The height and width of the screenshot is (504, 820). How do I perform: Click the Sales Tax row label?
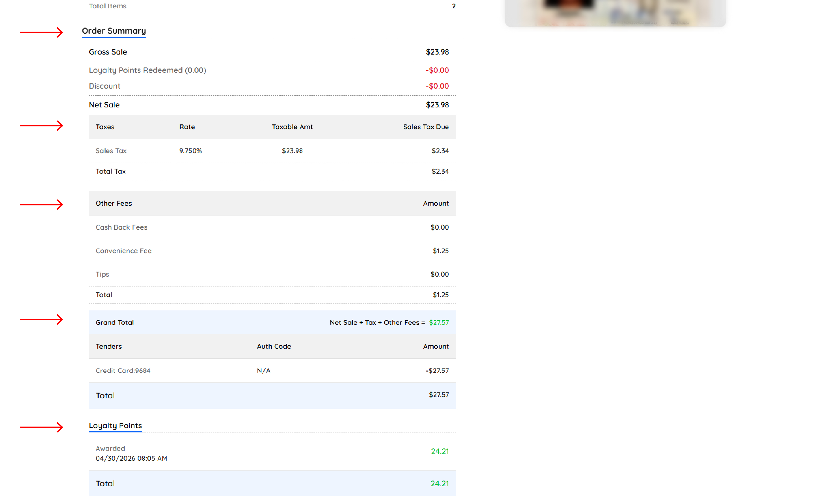[x=111, y=151]
